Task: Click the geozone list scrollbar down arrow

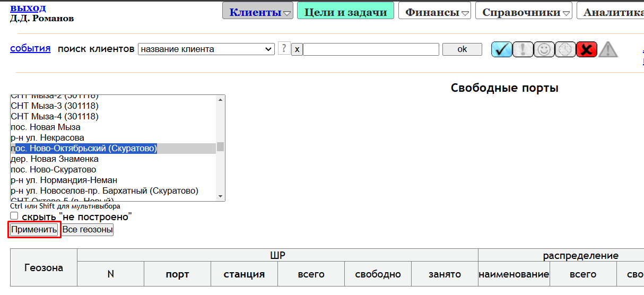Action: click(x=221, y=197)
